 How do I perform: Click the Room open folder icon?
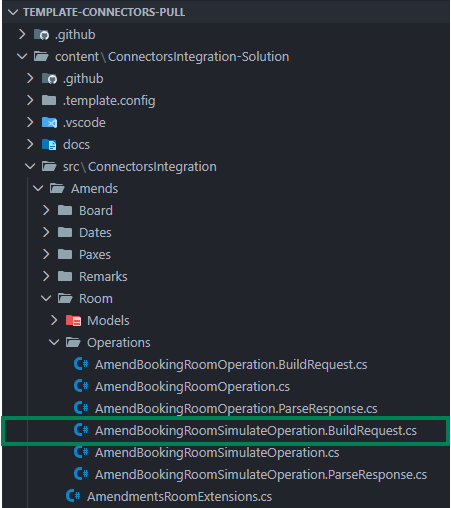tap(65, 298)
